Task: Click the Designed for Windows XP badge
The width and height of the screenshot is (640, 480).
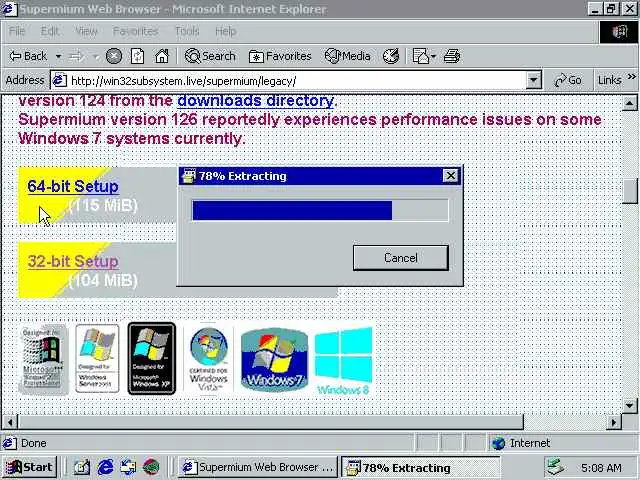Action: click(151, 359)
